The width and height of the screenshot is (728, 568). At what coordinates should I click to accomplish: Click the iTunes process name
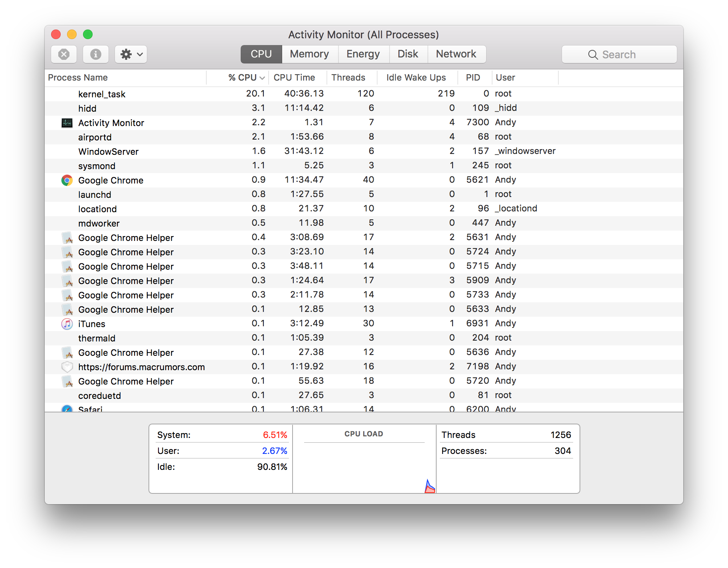click(x=92, y=324)
